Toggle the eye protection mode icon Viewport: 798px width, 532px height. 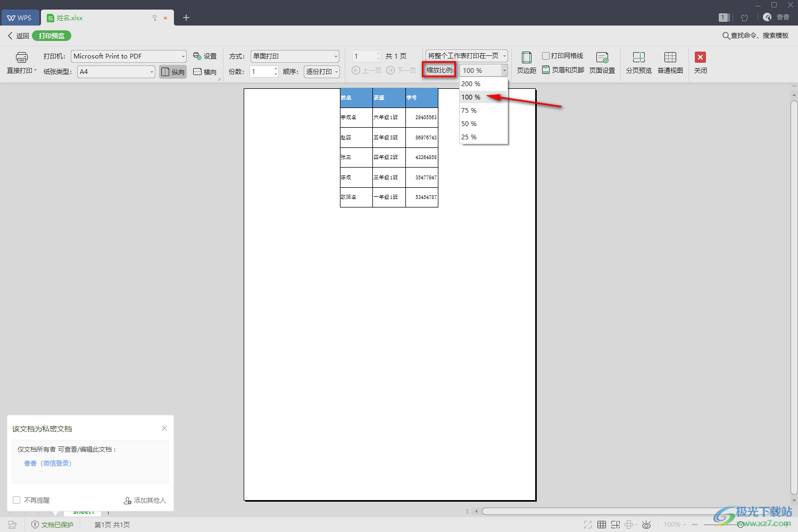pos(646,525)
